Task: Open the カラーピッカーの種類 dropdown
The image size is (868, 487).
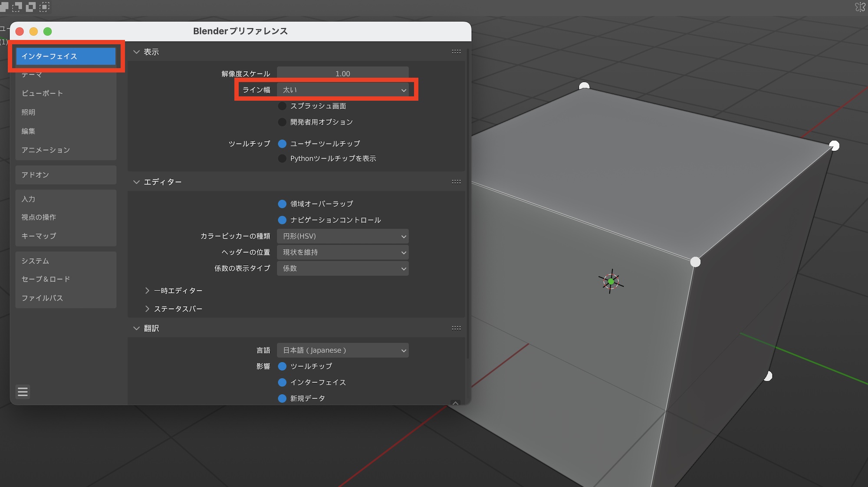Action: (x=342, y=236)
